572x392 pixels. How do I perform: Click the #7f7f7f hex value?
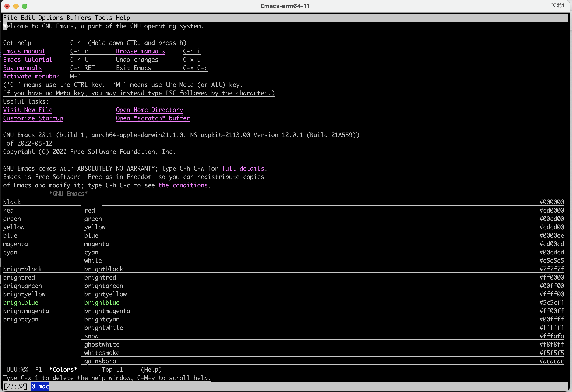click(x=551, y=269)
